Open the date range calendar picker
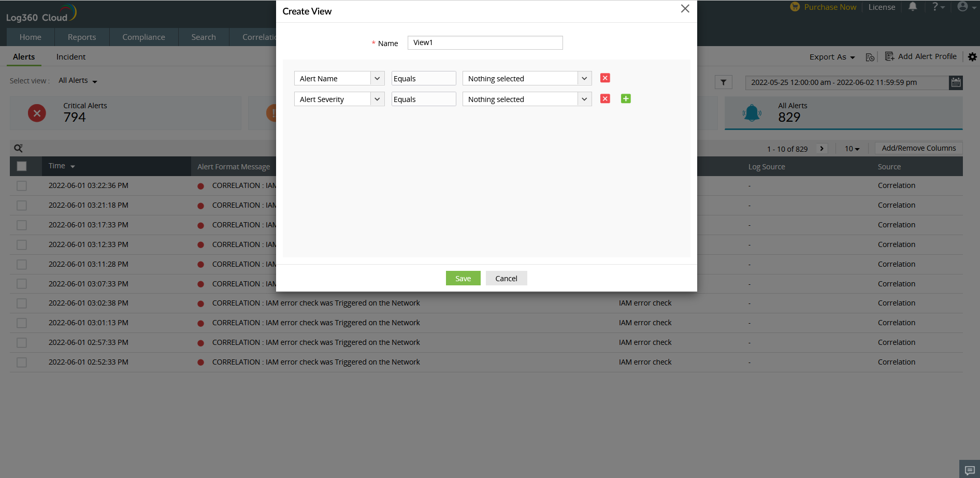The image size is (980, 478). point(956,82)
